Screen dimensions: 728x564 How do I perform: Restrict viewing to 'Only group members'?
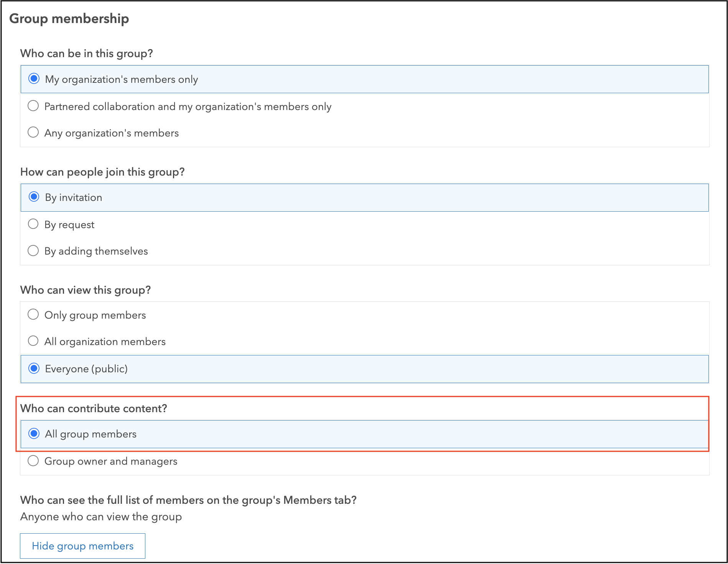[x=33, y=315]
